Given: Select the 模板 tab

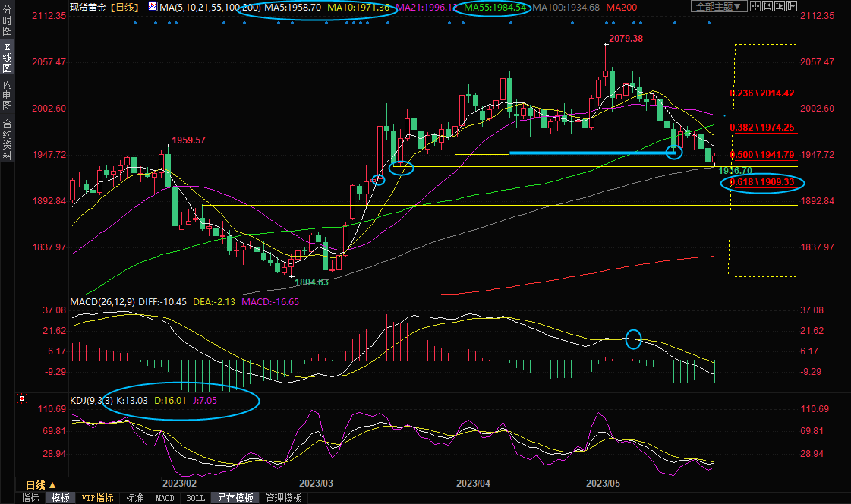Looking at the screenshot, I should (x=60, y=498).
